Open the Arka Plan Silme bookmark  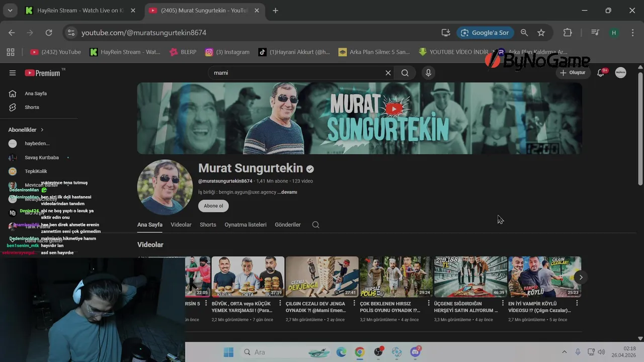(374, 52)
